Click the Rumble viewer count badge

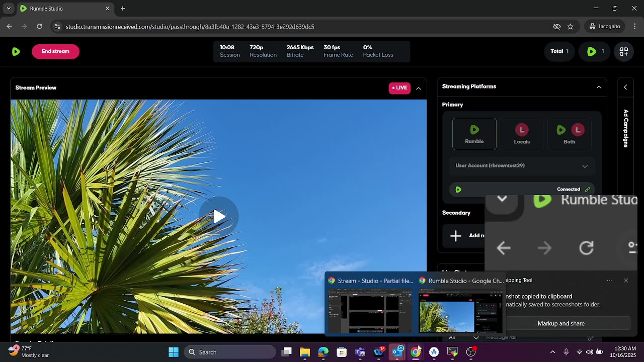click(595, 51)
